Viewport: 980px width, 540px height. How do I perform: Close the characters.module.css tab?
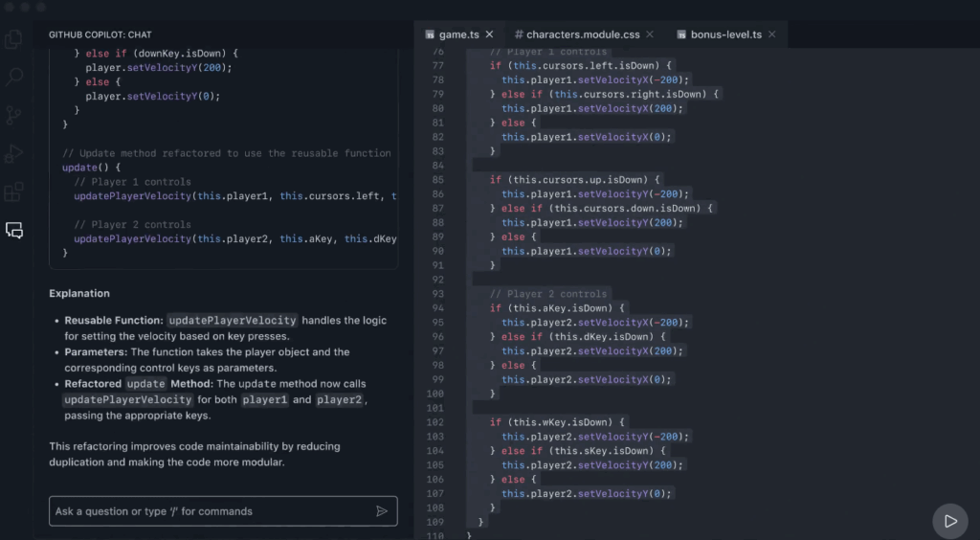point(650,34)
